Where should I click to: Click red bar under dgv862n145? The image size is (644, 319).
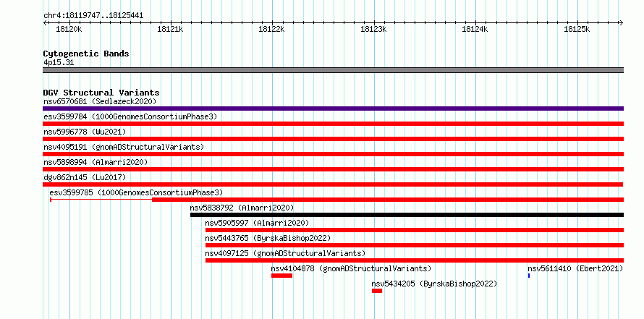(333, 184)
